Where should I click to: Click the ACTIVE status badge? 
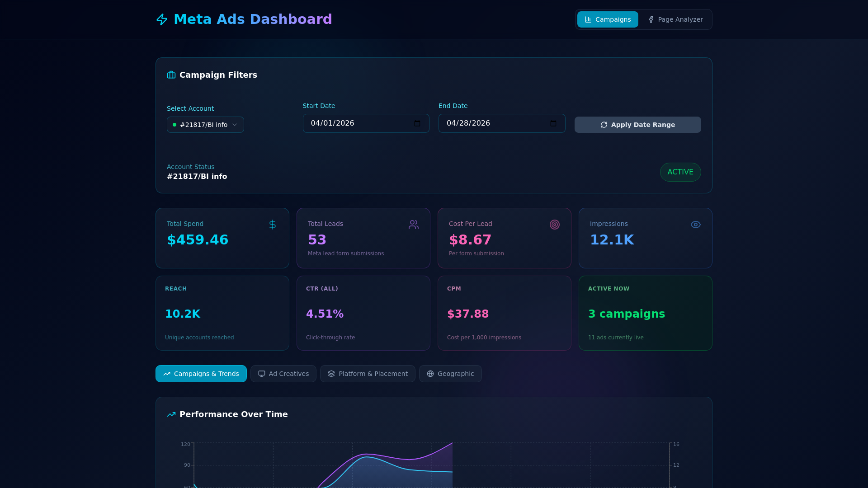[680, 172]
